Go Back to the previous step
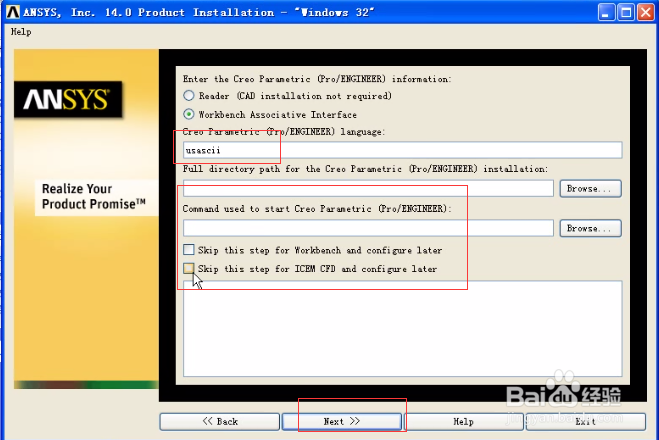 point(219,422)
